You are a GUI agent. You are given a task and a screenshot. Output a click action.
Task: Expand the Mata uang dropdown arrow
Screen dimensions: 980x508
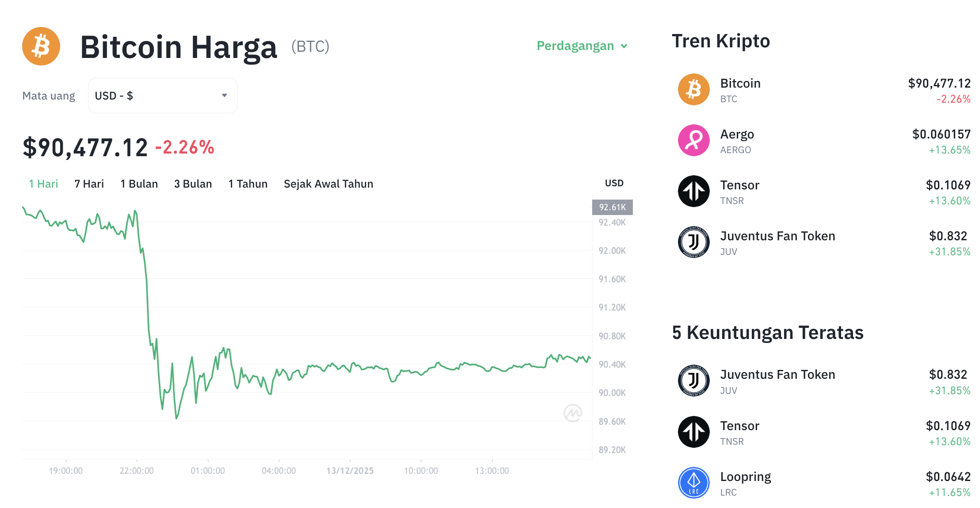coord(225,95)
